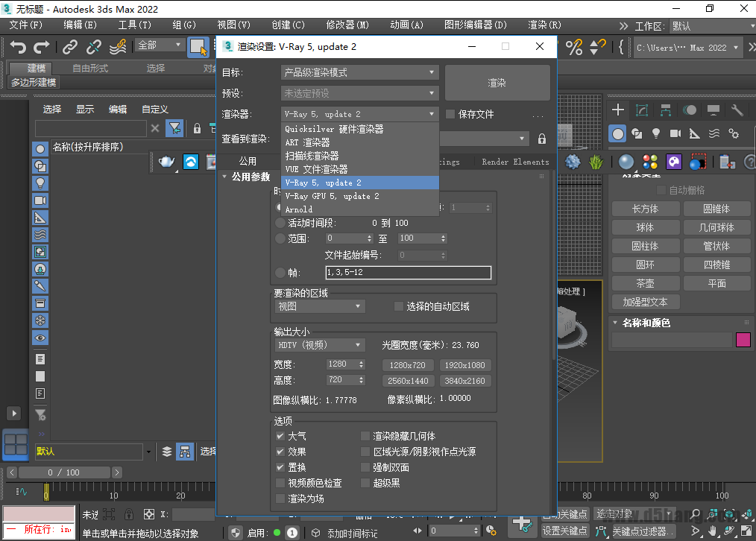The image size is (756, 541).
Task: Select the Range (范围) radio button
Action: pos(280,238)
